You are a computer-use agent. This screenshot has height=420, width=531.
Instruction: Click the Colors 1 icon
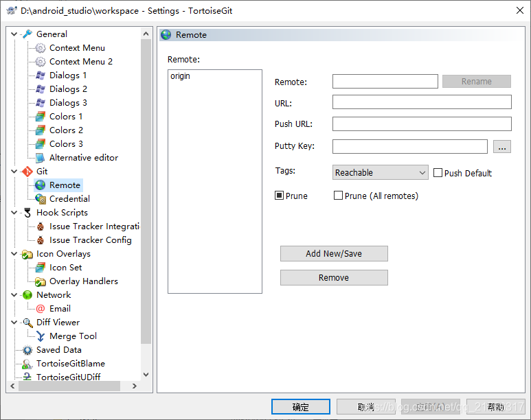tap(41, 117)
